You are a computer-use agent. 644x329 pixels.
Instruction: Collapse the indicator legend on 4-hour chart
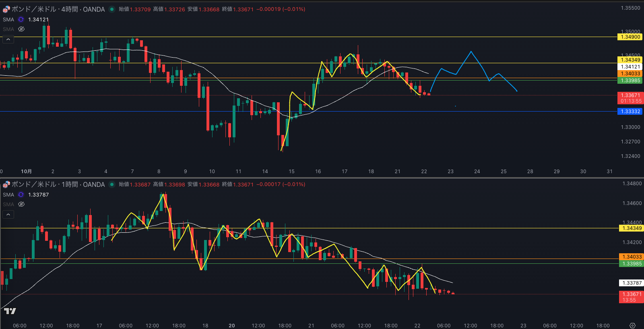[8, 39]
